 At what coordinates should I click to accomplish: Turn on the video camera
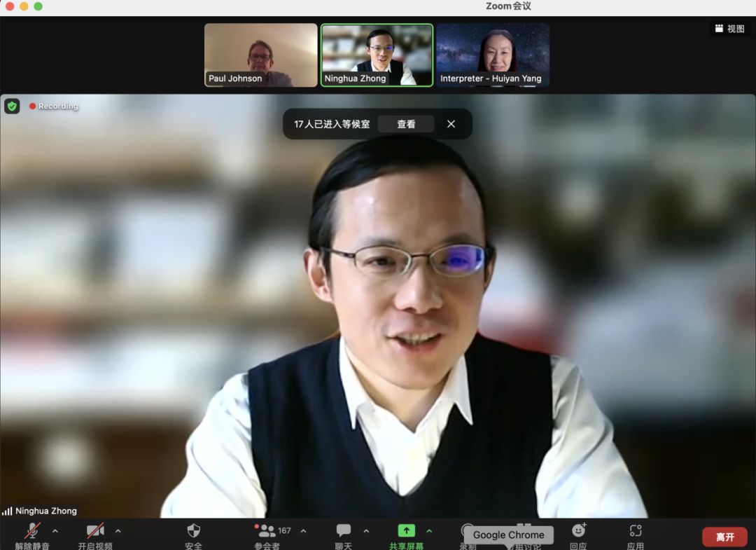click(x=95, y=536)
